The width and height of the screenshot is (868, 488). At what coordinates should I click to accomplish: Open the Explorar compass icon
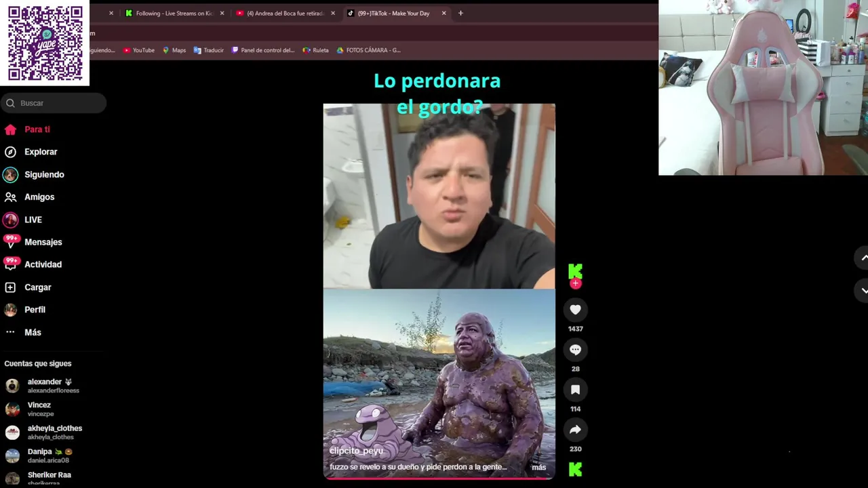coord(10,152)
